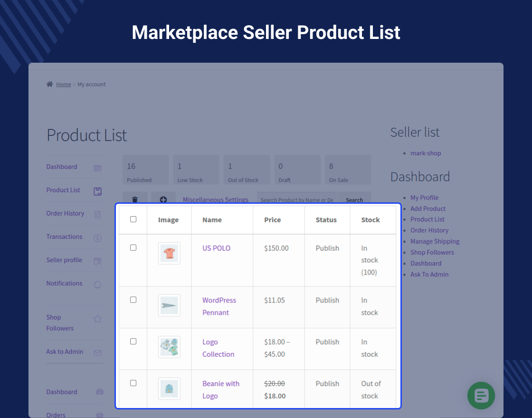Viewport: 532px width, 418px height.
Task: Click the plus icon to add a product
Action: [163, 199]
